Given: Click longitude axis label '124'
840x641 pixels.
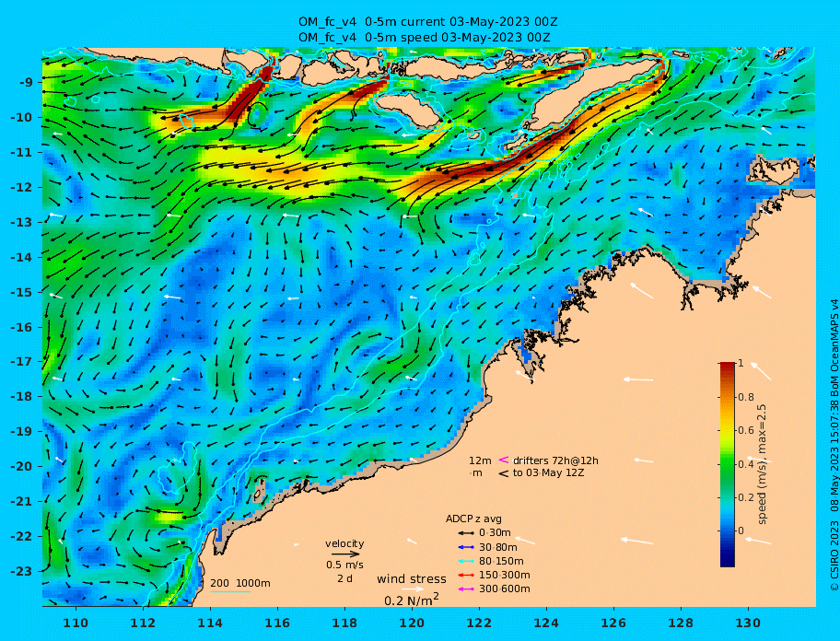Looking at the screenshot, I should (x=546, y=623).
